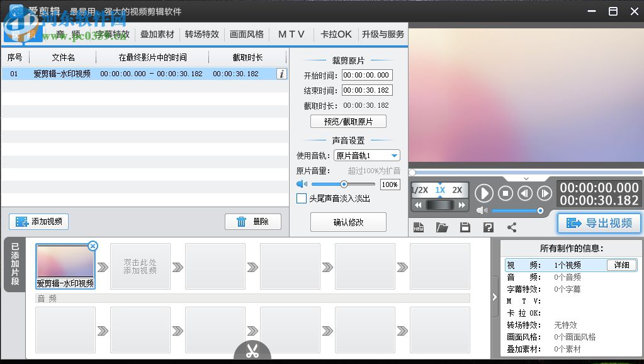
Task: Expand the chevron below the preview seek bar
Action: [526, 179]
